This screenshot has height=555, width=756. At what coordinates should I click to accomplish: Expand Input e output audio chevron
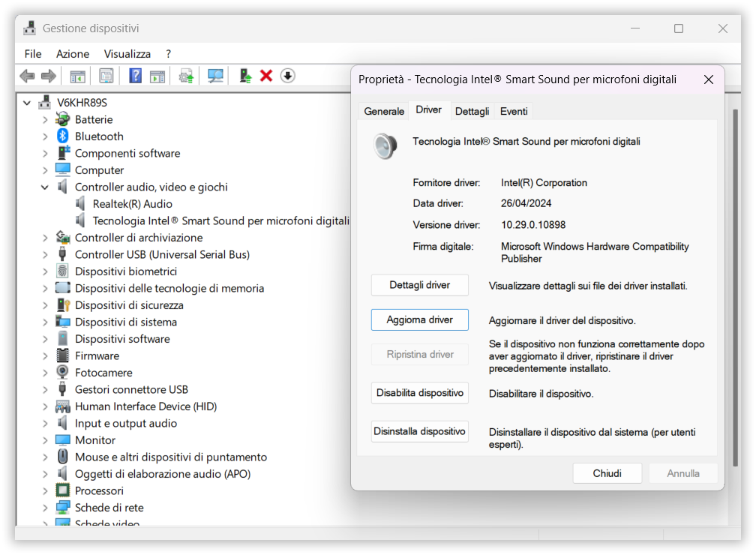(x=45, y=423)
